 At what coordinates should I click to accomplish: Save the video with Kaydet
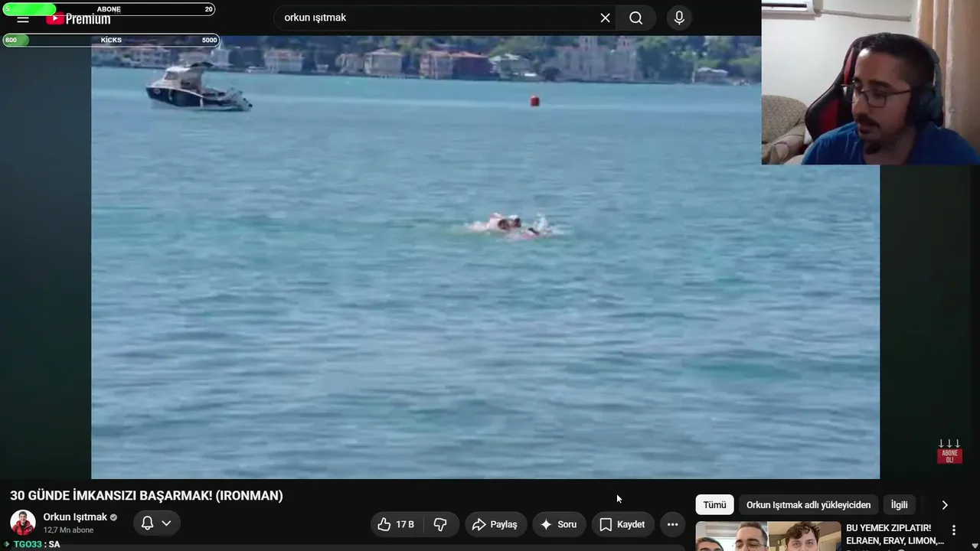622,524
